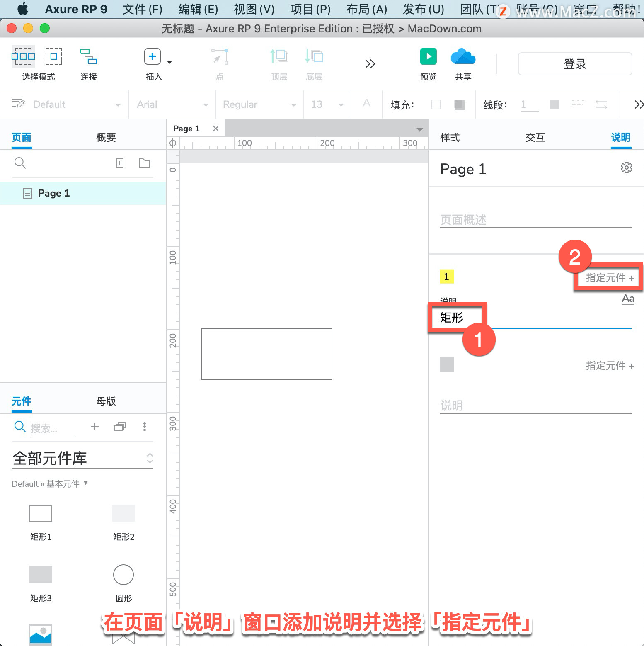Activate the contained select mode icon
Viewport: 644px width, 646px height.
pyautogui.click(x=54, y=56)
